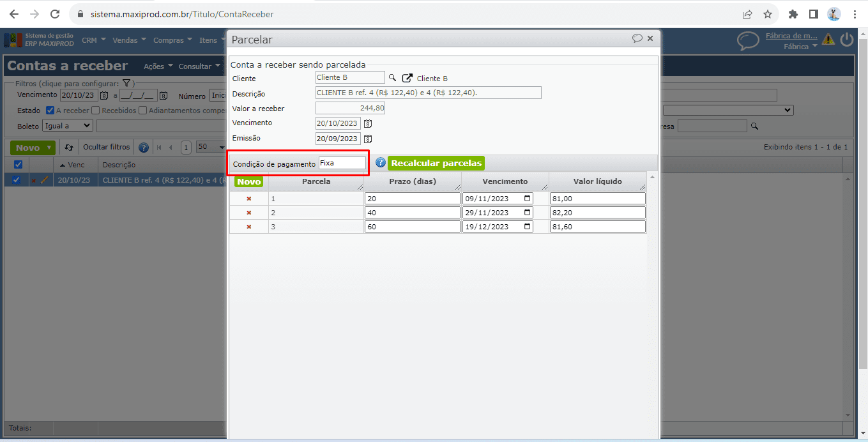Screen dimensions: 868x442
Task: Click the blue help icon beside Recalcular parcelas
Action: tap(381, 163)
